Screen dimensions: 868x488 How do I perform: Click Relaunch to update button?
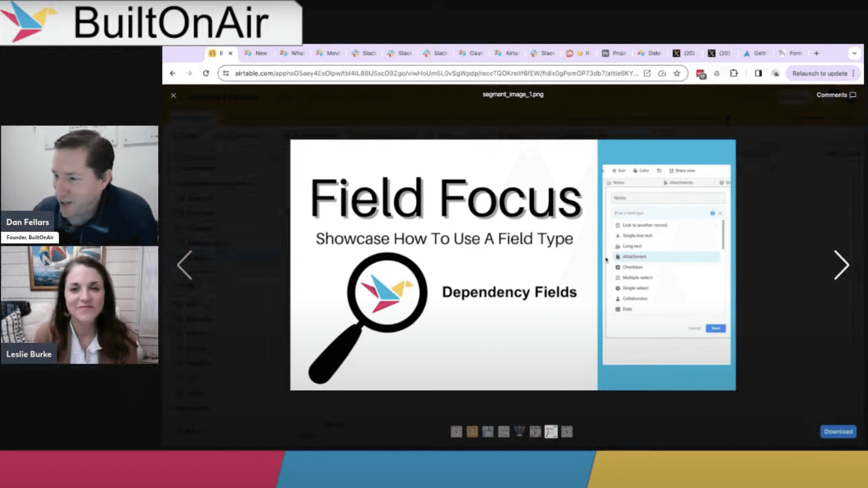(x=819, y=73)
